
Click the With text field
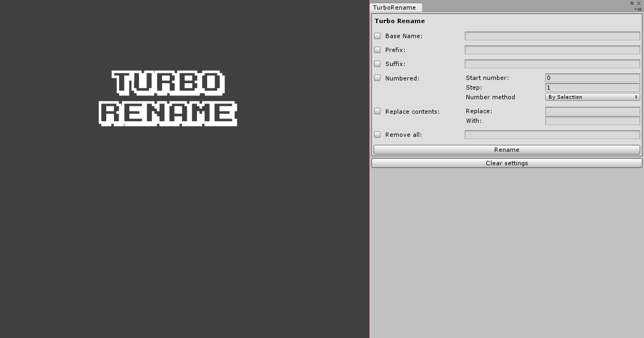pyautogui.click(x=592, y=121)
